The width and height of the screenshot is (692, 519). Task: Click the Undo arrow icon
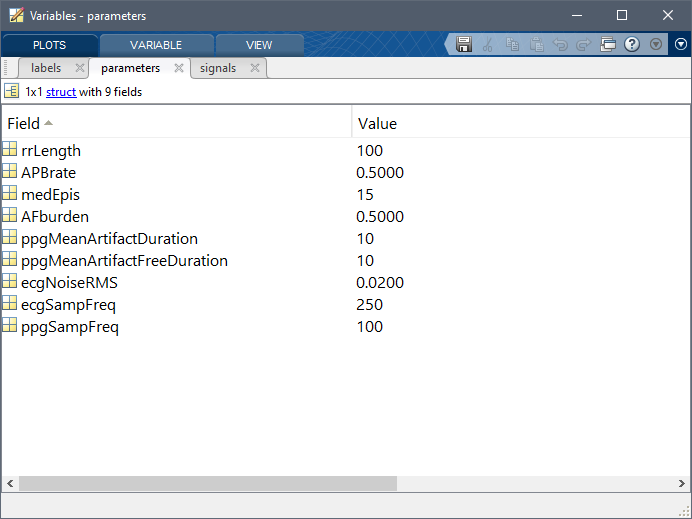tap(560, 44)
